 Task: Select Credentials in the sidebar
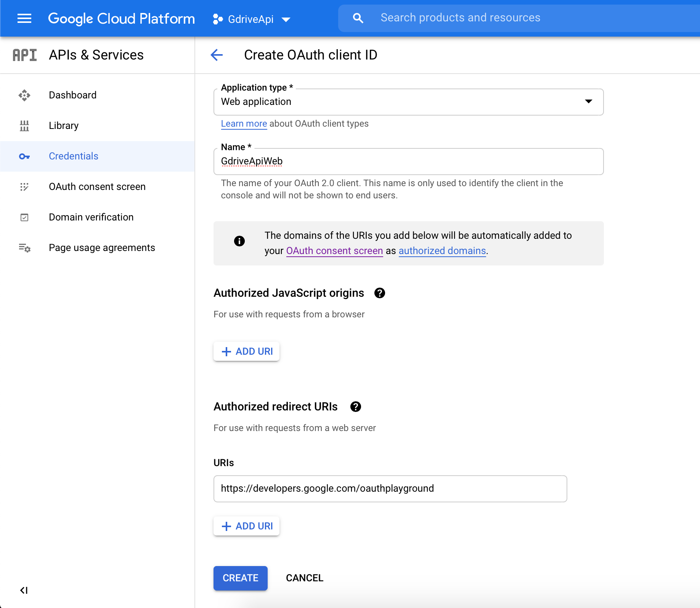97,156
